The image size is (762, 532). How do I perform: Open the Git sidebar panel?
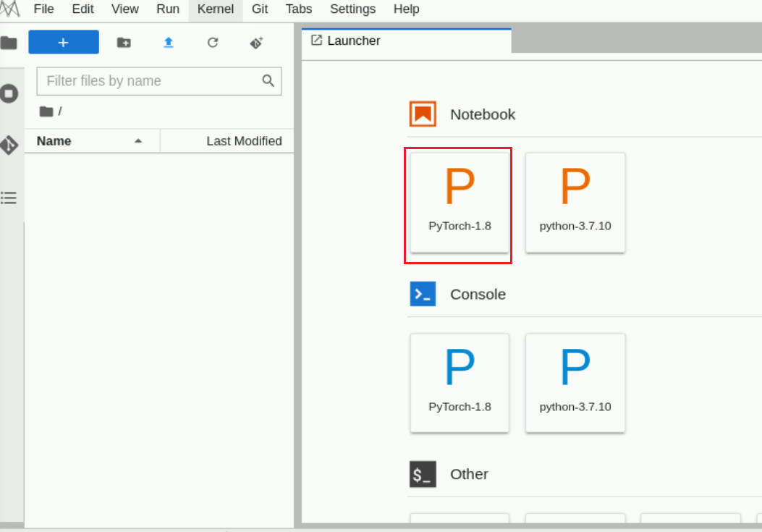tap(9, 145)
